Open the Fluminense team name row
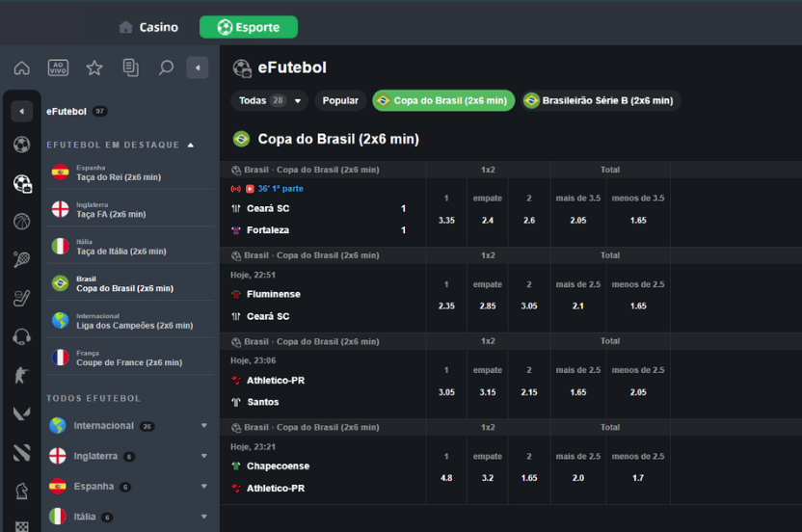802x532 pixels. [x=273, y=294]
